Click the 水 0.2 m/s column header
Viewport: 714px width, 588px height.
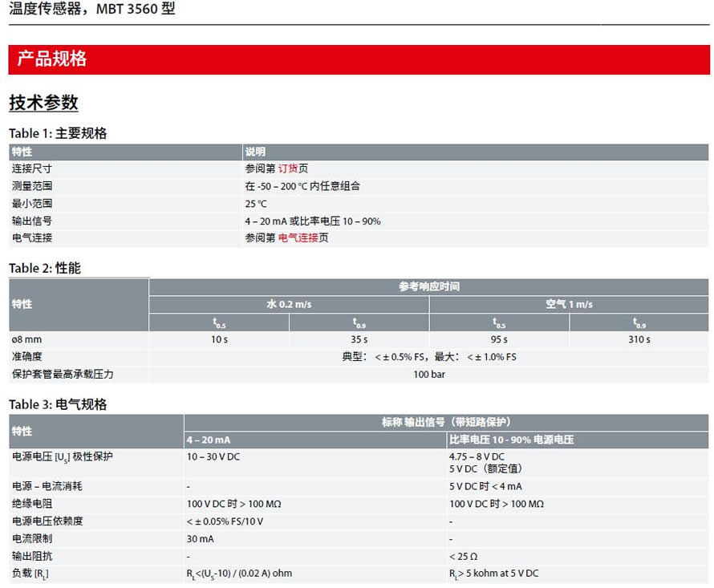pyautogui.click(x=289, y=305)
